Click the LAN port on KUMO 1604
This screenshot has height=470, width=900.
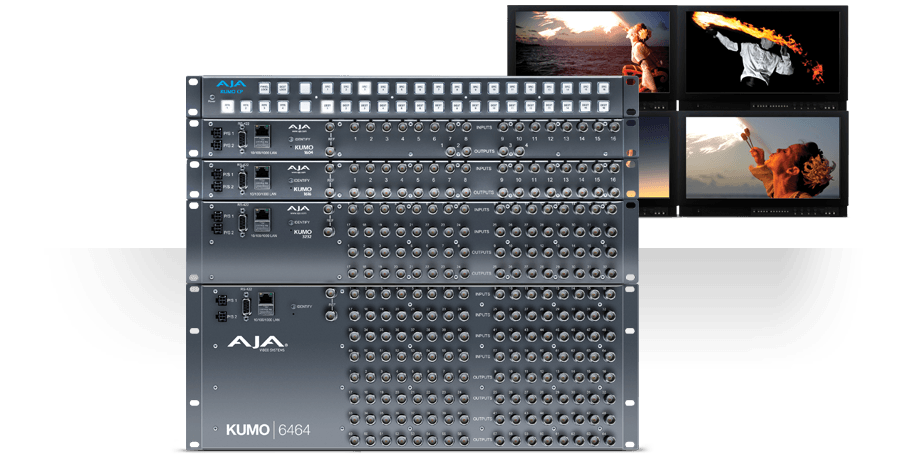262,136
